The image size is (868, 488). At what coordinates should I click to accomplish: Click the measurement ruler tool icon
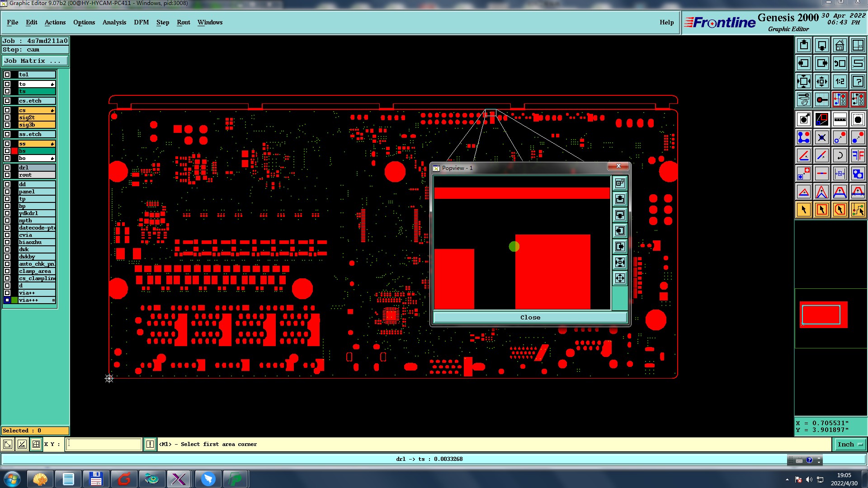point(840,119)
